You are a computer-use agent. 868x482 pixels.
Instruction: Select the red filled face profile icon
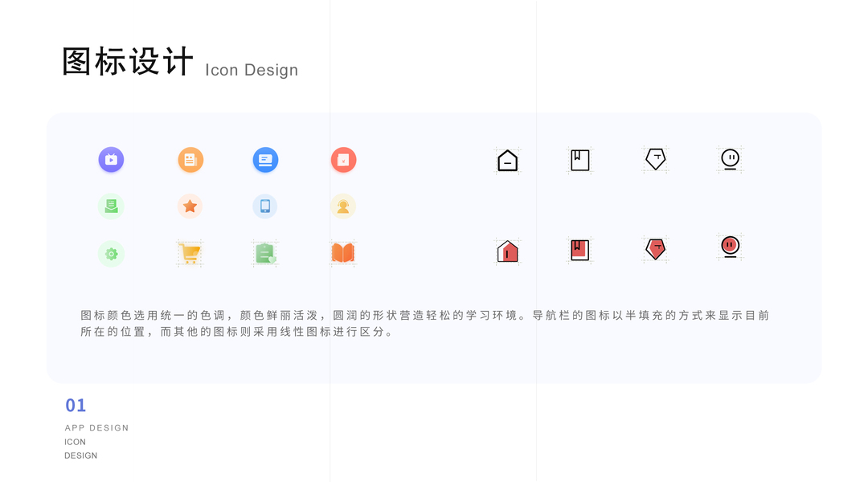pyautogui.click(x=730, y=247)
